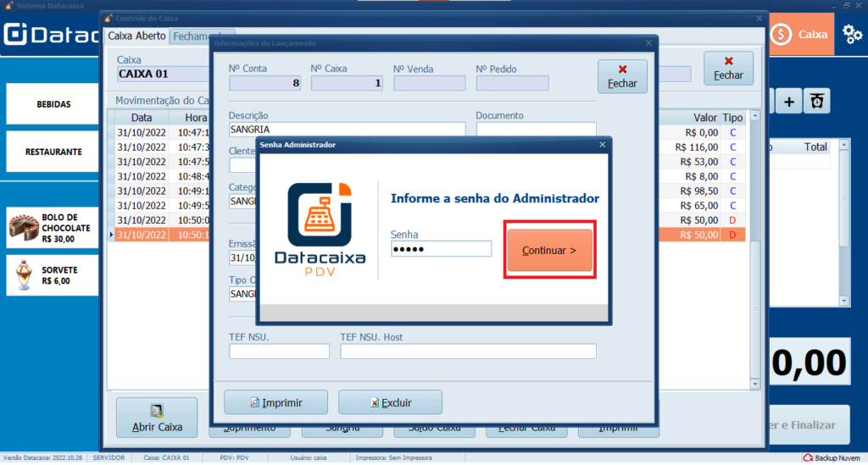This screenshot has height=465, width=868.
Task: Open the Caixa dollar button
Action: click(801, 35)
